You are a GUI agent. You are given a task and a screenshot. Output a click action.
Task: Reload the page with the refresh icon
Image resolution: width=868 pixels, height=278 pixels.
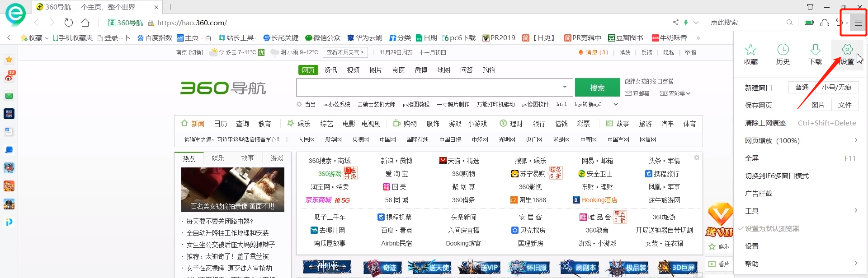tap(69, 23)
